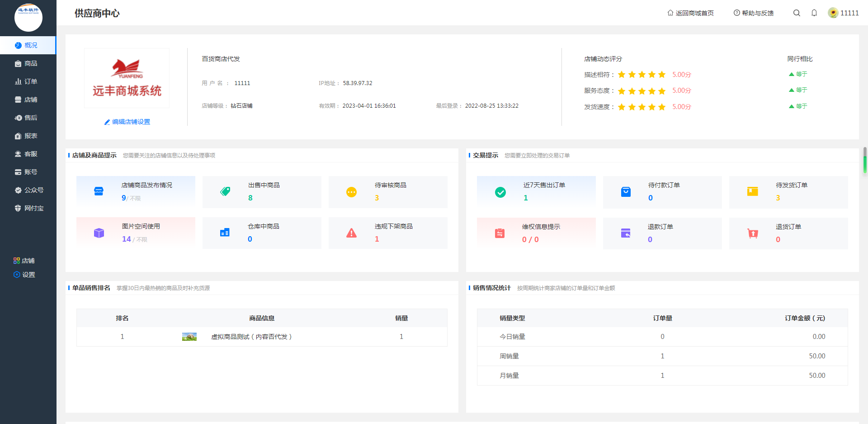The image size is (868, 424).
Task: Click the 百货商店代发 store name
Action: pyautogui.click(x=221, y=59)
